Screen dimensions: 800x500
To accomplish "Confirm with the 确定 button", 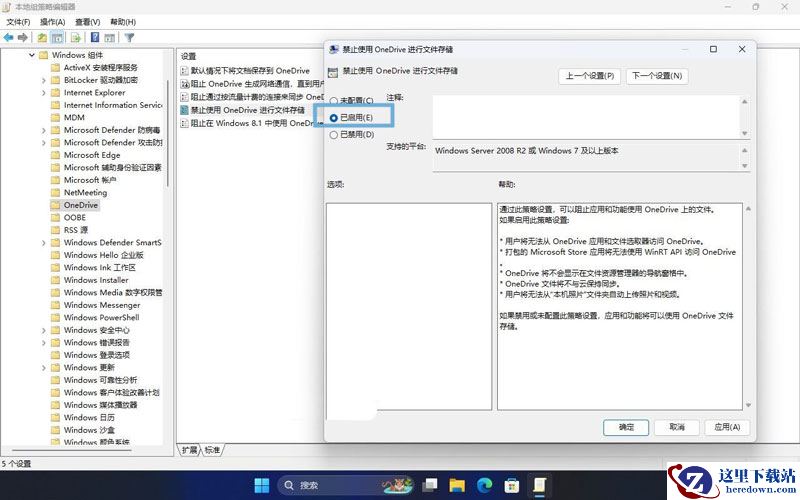I will [x=626, y=427].
